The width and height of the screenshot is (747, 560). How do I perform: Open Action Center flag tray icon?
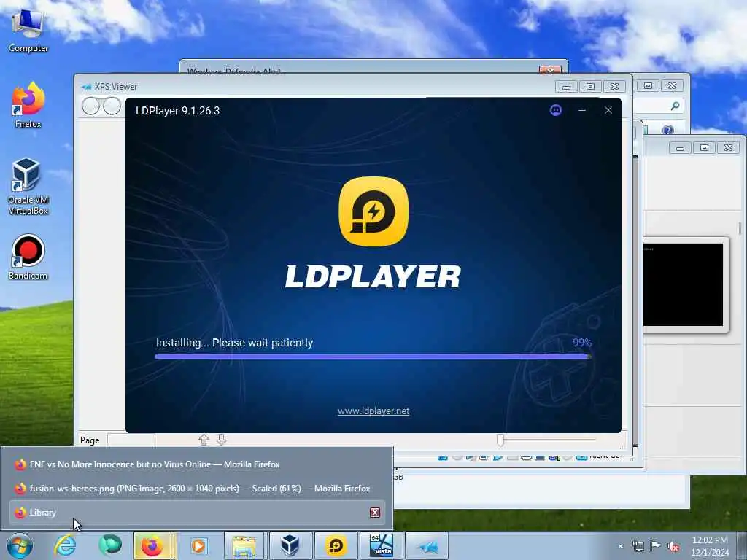(656, 546)
